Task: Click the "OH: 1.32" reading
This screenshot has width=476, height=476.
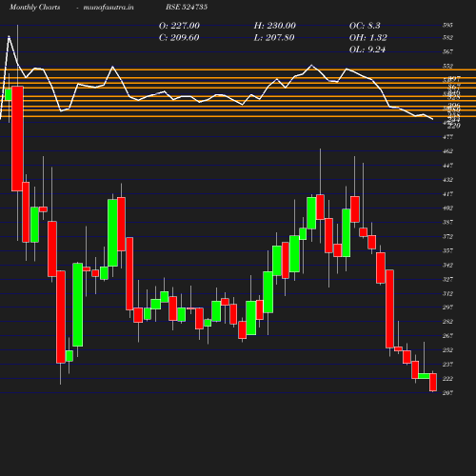Action: point(368,38)
